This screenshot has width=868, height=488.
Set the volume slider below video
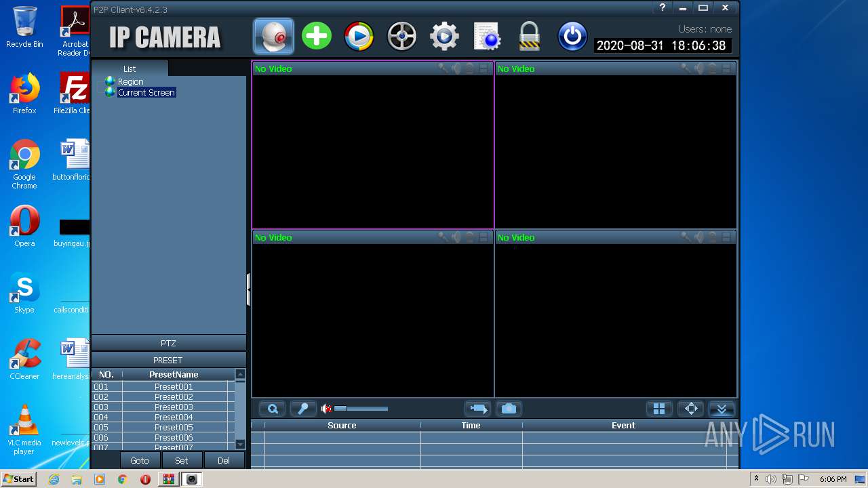[361, 409]
